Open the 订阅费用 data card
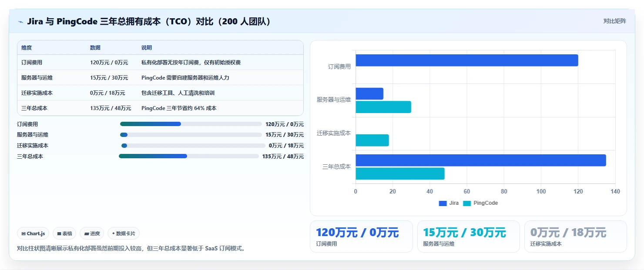The width and height of the screenshot is (644, 270). (x=361, y=237)
